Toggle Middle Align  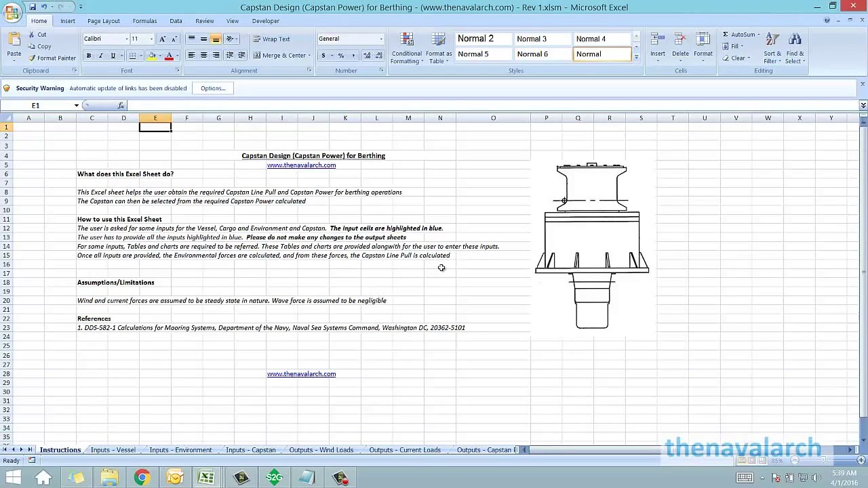(x=203, y=39)
